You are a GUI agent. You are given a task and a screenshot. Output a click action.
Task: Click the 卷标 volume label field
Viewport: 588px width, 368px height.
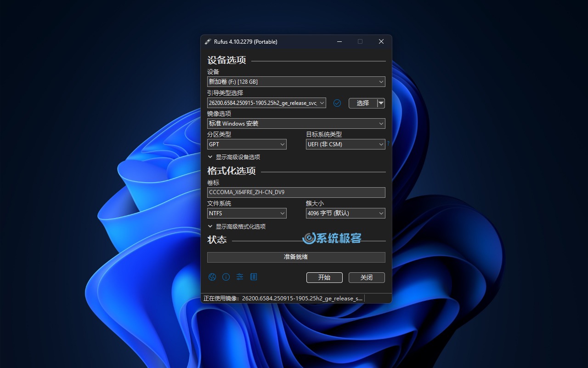296,192
